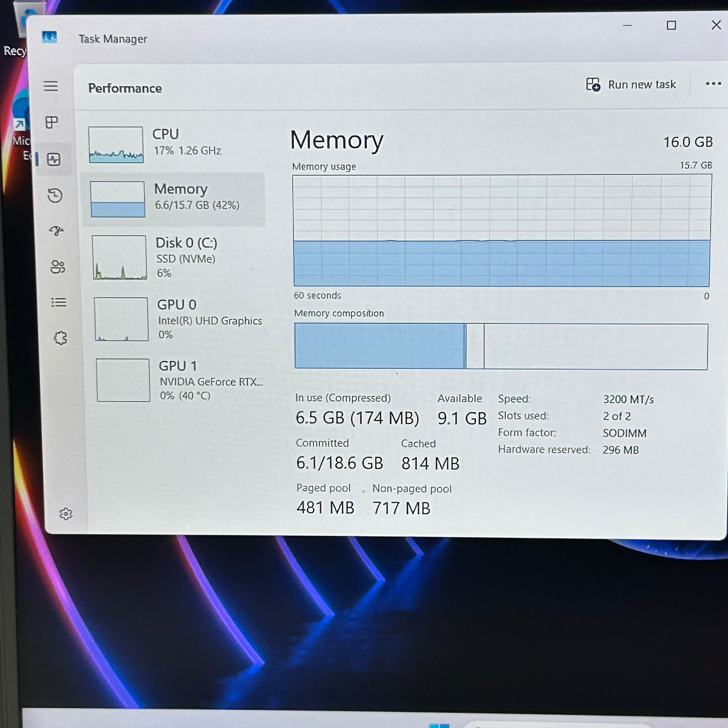Click the Memory composition label

[339, 313]
